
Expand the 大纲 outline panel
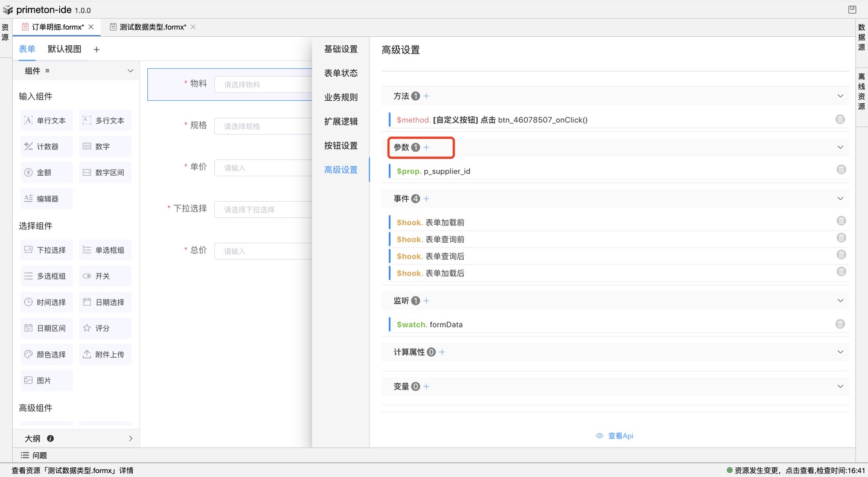click(130, 438)
